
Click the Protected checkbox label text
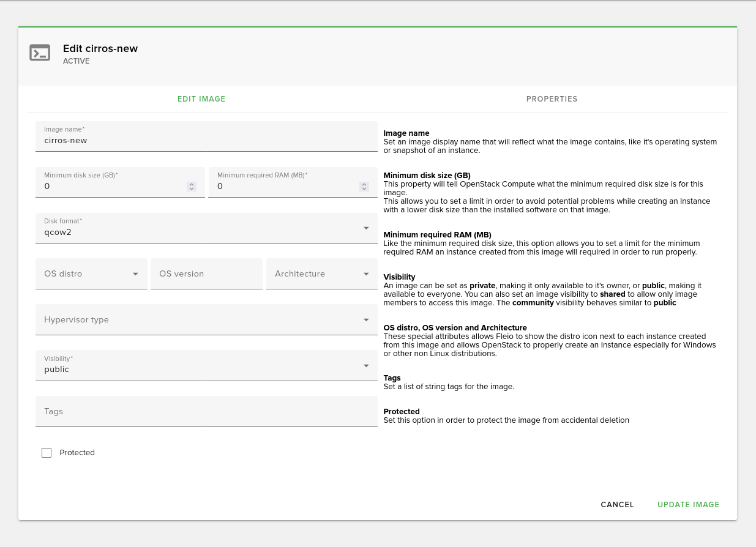(x=77, y=453)
